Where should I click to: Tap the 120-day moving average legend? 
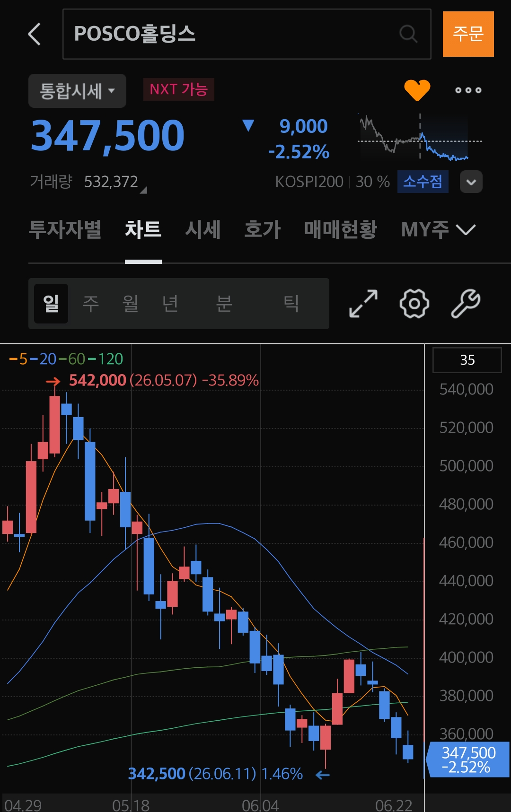pyautogui.click(x=106, y=359)
